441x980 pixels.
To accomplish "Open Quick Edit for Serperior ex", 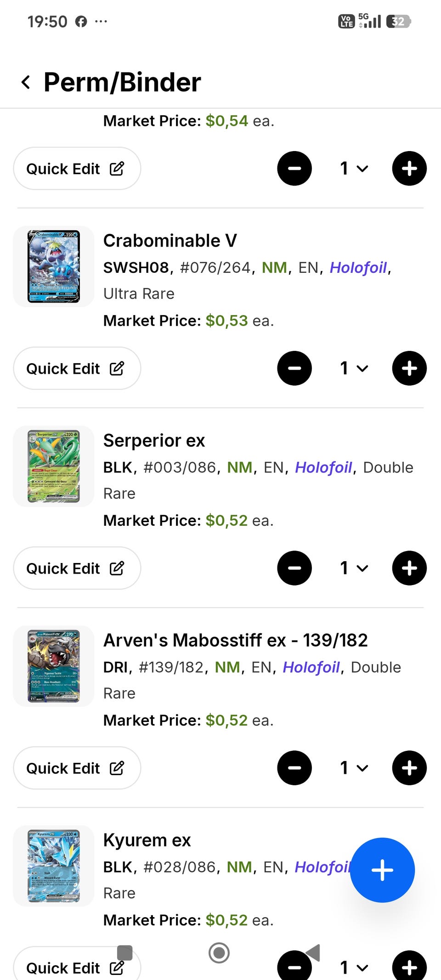I will [x=77, y=568].
